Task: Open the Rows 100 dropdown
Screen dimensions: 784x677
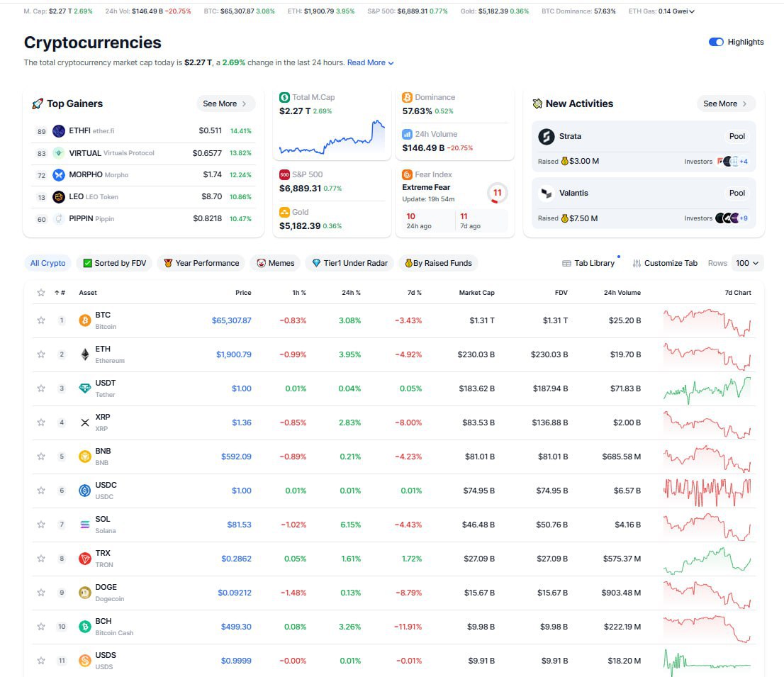Action: click(x=747, y=263)
